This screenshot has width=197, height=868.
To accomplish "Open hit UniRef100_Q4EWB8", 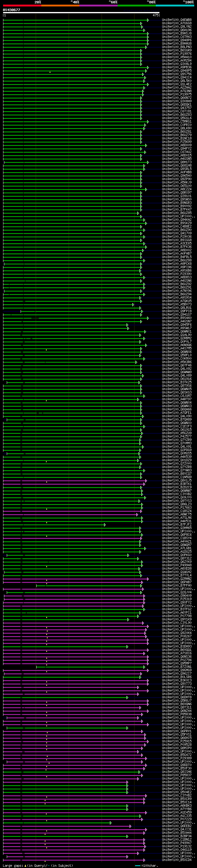I will [x=177, y=20].
